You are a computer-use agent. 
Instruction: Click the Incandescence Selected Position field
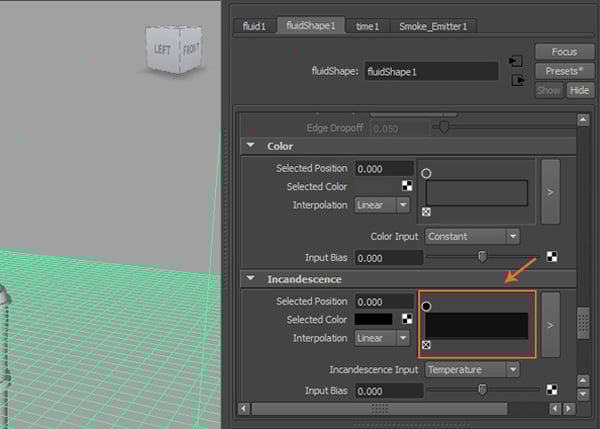tap(384, 302)
